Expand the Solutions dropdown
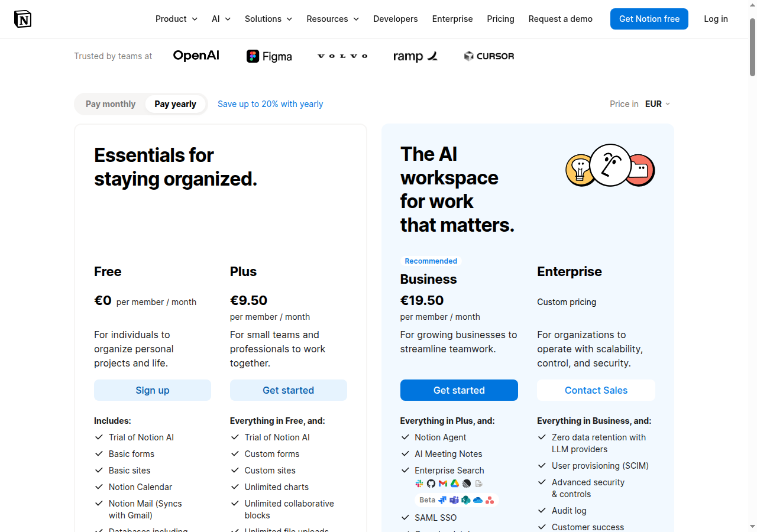757x532 pixels. click(268, 19)
